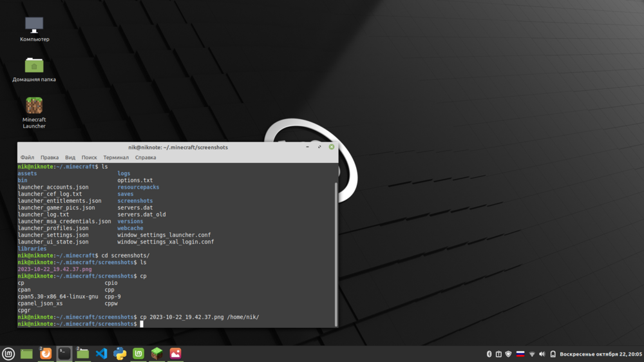Maximize the terminal window
Screen dimensions: 644x362
click(319, 147)
